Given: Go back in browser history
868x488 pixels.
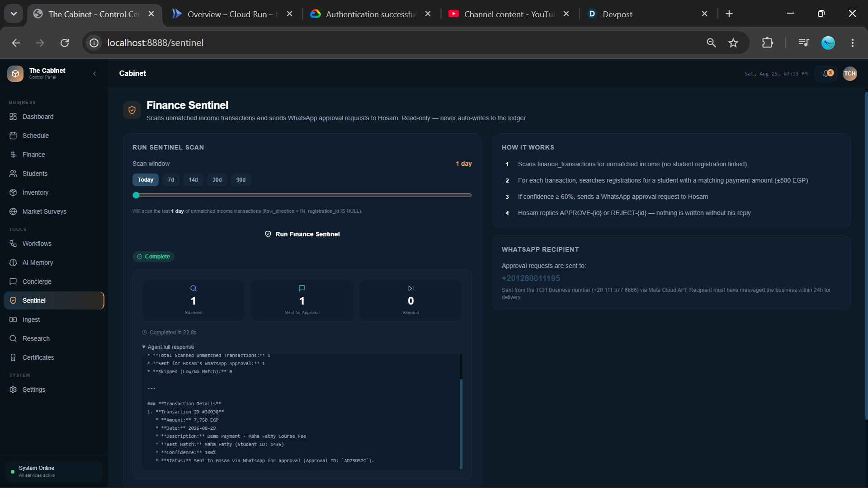Looking at the screenshot, I should [x=16, y=43].
